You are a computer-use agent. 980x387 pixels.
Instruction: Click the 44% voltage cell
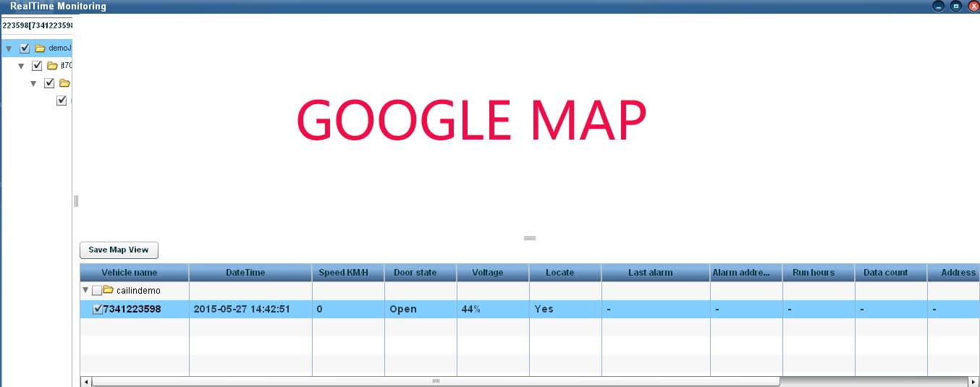click(x=493, y=309)
